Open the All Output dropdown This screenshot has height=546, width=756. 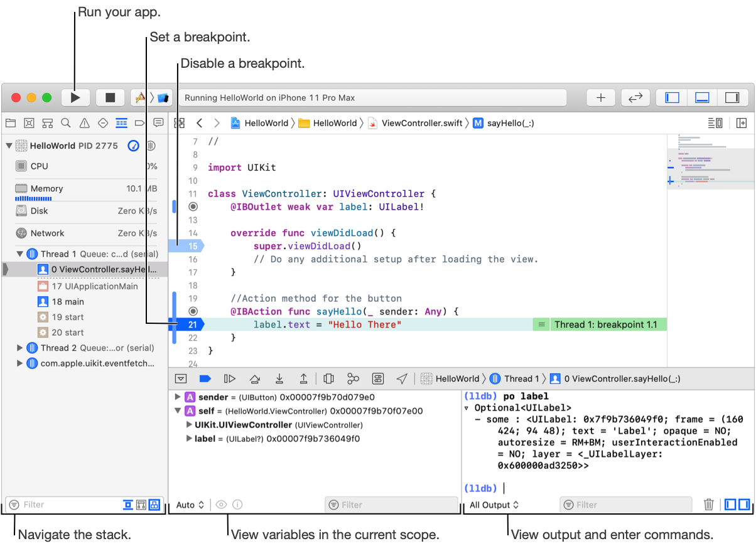(494, 505)
